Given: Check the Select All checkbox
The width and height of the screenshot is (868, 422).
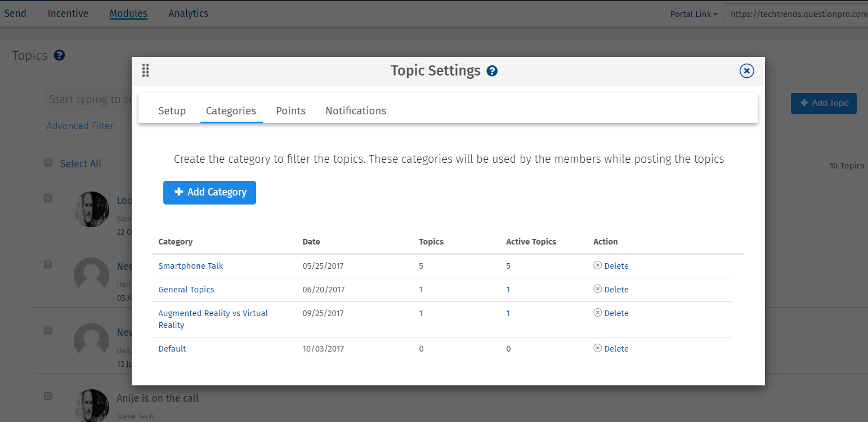Looking at the screenshot, I should click(48, 163).
